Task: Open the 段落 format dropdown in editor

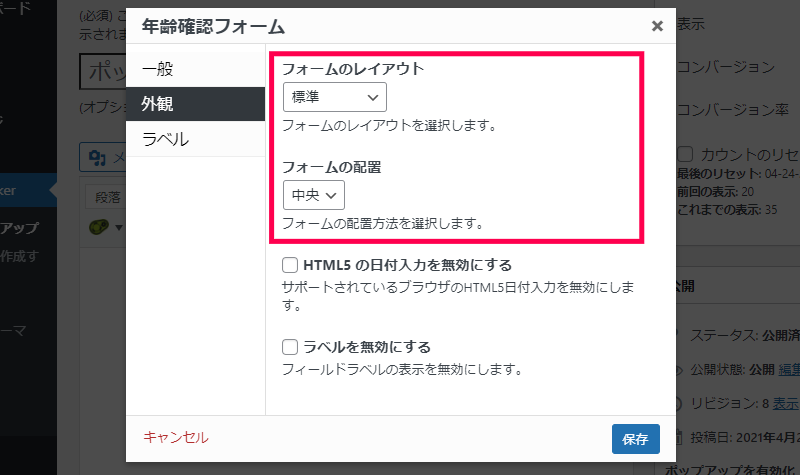Action: [x=106, y=197]
